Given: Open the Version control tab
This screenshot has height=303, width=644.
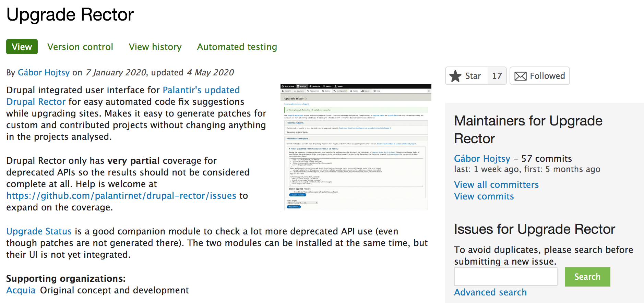Looking at the screenshot, I should [x=80, y=47].
